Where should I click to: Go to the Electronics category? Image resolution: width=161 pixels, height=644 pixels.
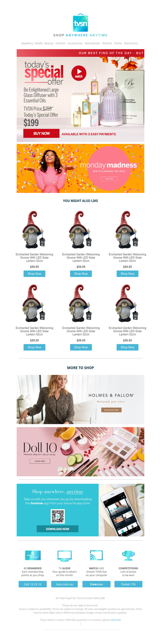point(131,43)
